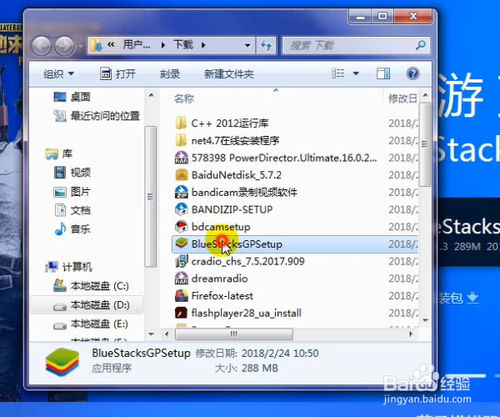Select the file name "BANDIZIP-SETUP"
The height and width of the screenshot is (417, 500).
232,209
